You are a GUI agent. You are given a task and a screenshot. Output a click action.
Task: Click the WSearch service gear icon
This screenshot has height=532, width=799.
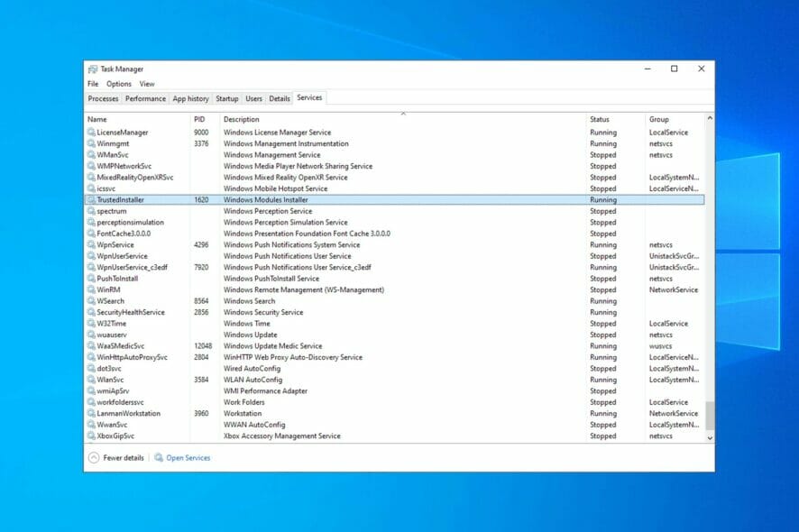pyautogui.click(x=91, y=300)
